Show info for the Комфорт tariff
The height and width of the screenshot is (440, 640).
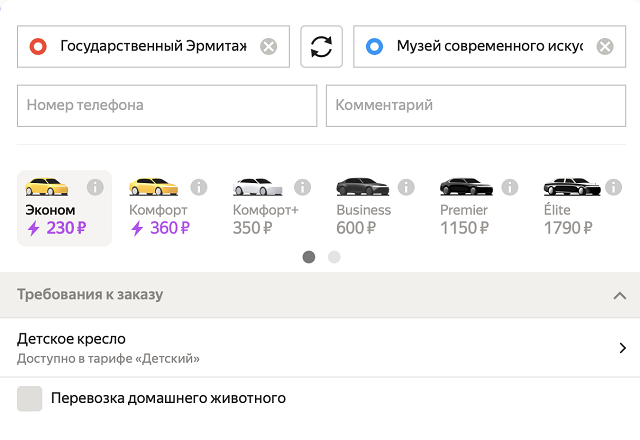tap(199, 187)
